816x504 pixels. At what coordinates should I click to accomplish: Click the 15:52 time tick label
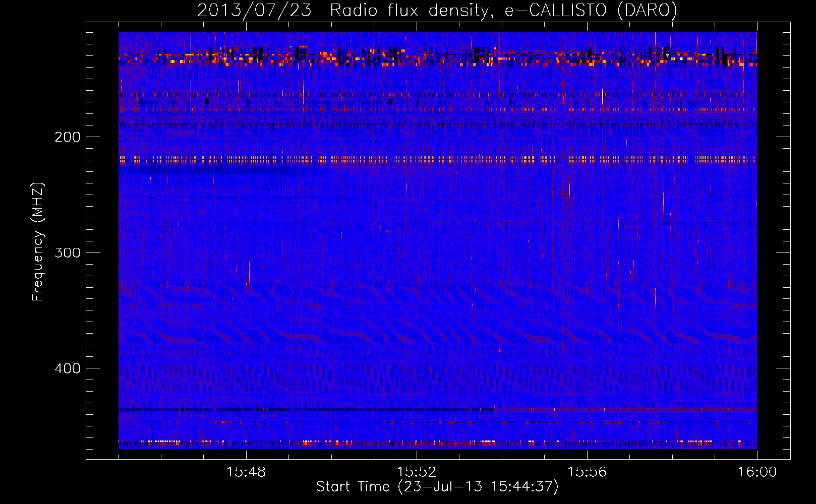(x=417, y=472)
